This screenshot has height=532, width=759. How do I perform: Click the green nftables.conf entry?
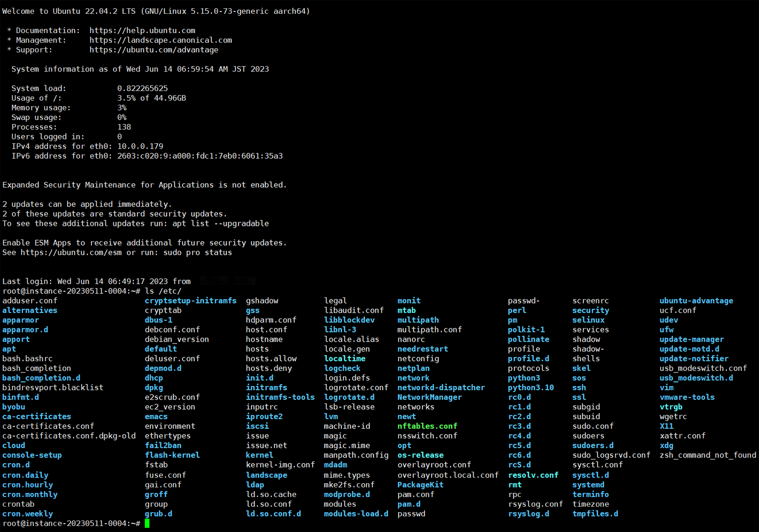[427, 426]
